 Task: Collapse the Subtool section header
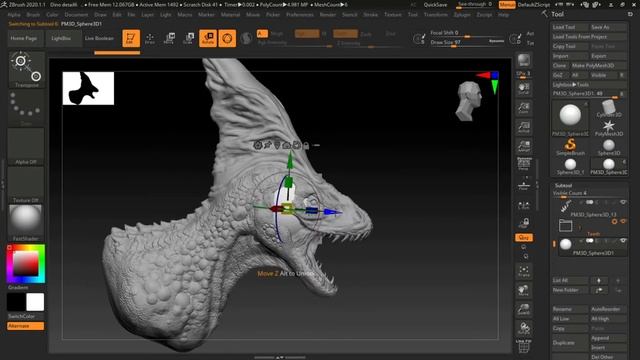pos(563,185)
